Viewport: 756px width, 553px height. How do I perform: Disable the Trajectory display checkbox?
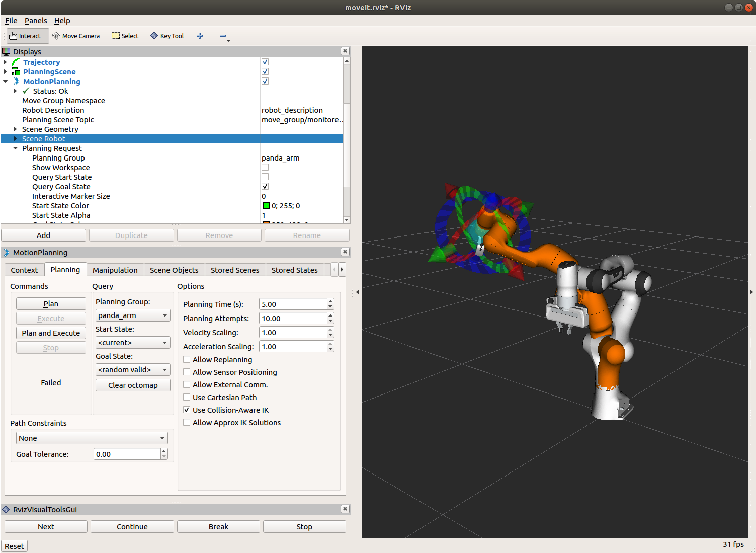click(265, 62)
